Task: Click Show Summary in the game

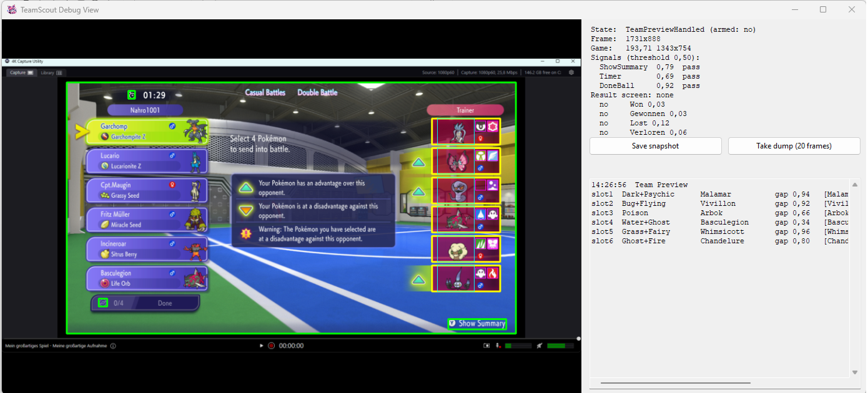Action: (x=477, y=324)
